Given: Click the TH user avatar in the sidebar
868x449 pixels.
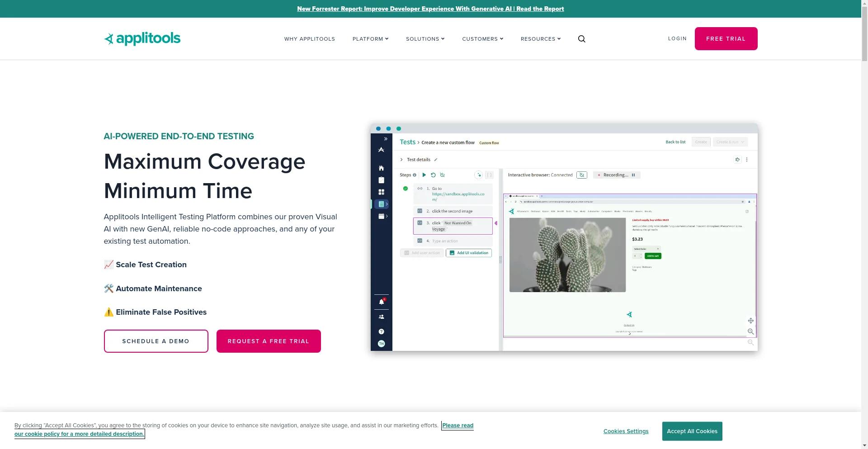Looking at the screenshot, I should click(x=381, y=344).
